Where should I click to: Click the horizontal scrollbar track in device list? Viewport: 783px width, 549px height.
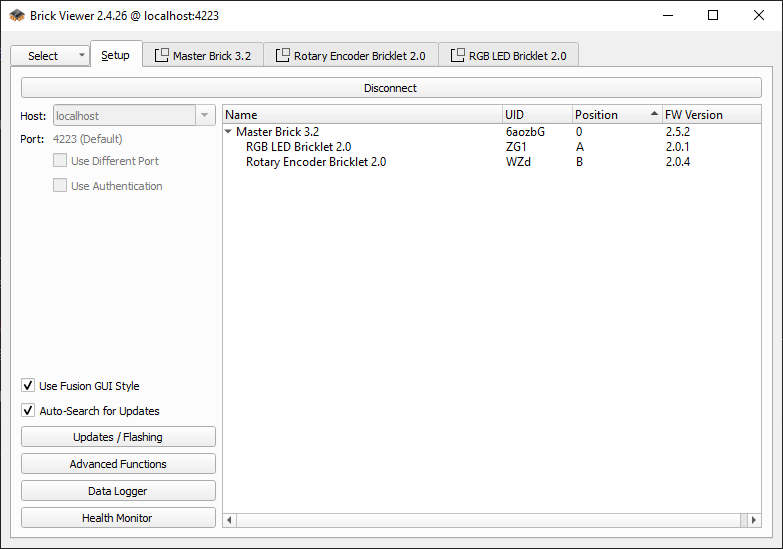[490, 520]
